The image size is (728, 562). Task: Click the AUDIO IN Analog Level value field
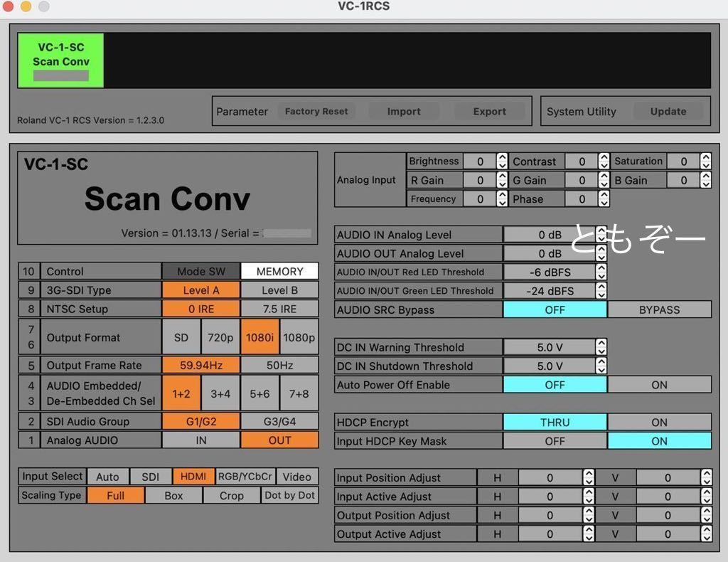[x=550, y=235]
